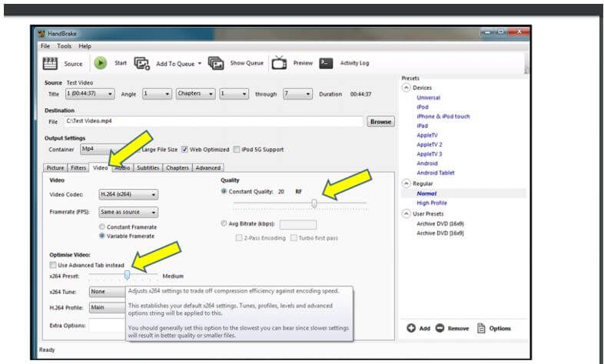This screenshot has height=364, width=604.
Task: Select the Android Tablet preset
Action: coord(435,173)
